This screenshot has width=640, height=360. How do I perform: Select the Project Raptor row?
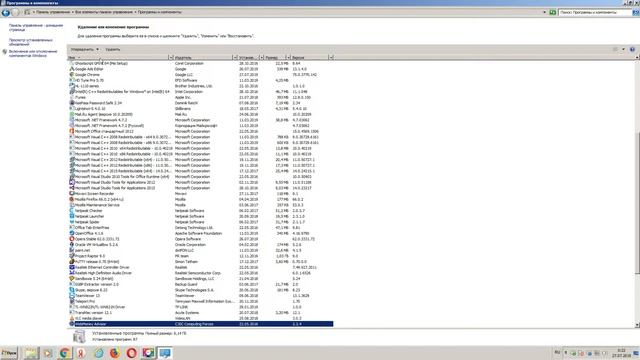pyautogui.click(x=200, y=256)
